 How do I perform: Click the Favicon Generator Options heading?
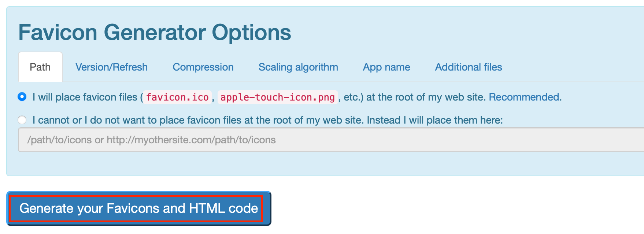click(155, 33)
